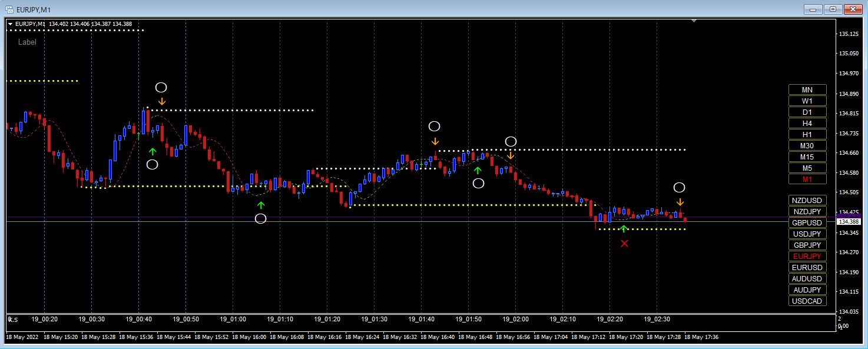The width and height of the screenshot is (868, 349).
Task: Select GBPJPY from the symbol list
Action: (807, 245)
